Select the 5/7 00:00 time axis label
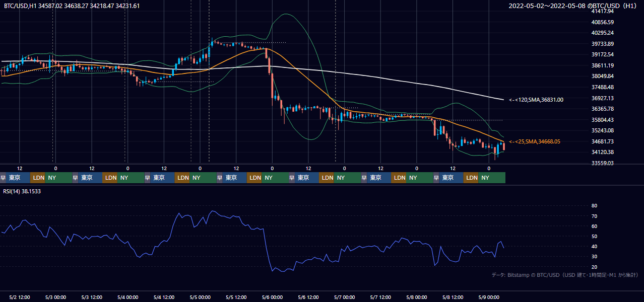Viewport: 644px width, 302px height. pos(345,297)
